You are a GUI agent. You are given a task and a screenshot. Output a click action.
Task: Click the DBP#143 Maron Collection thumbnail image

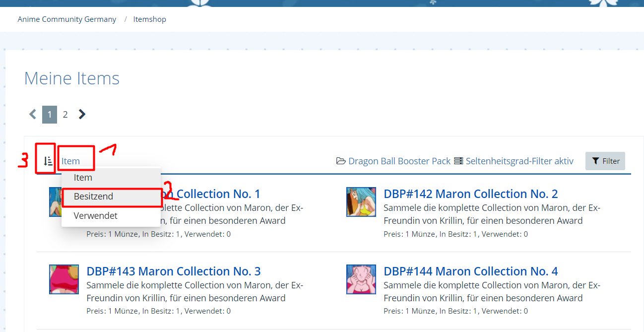(x=64, y=279)
